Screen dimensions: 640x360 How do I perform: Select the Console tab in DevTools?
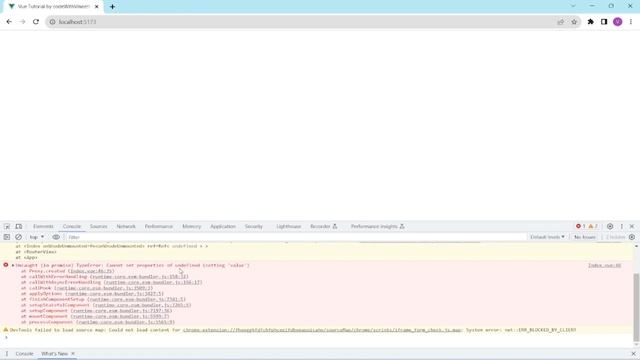pyautogui.click(x=72, y=227)
